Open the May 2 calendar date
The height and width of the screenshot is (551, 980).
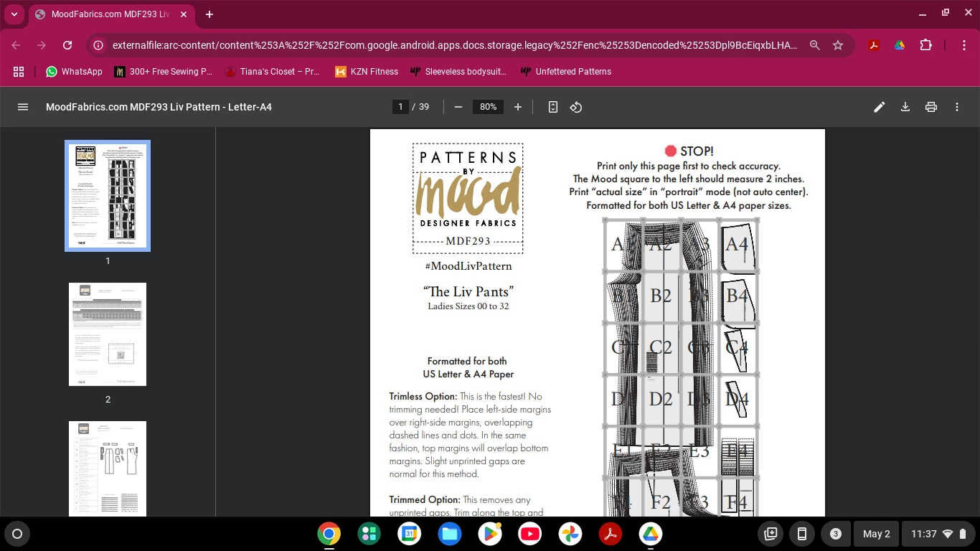click(x=877, y=534)
